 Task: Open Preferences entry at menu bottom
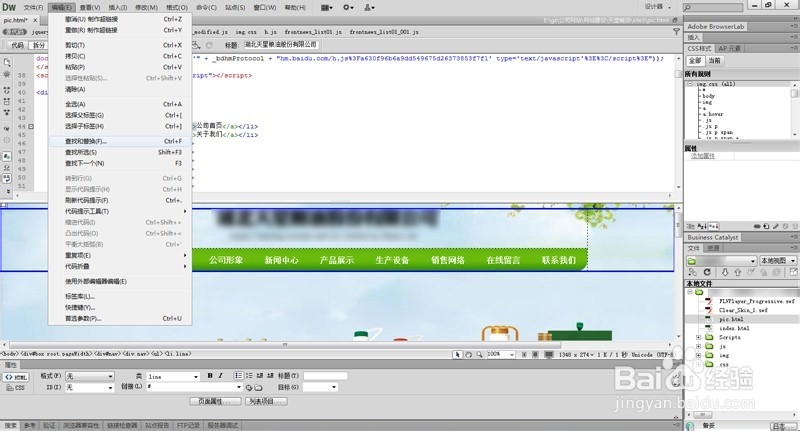[x=120, y=318]
